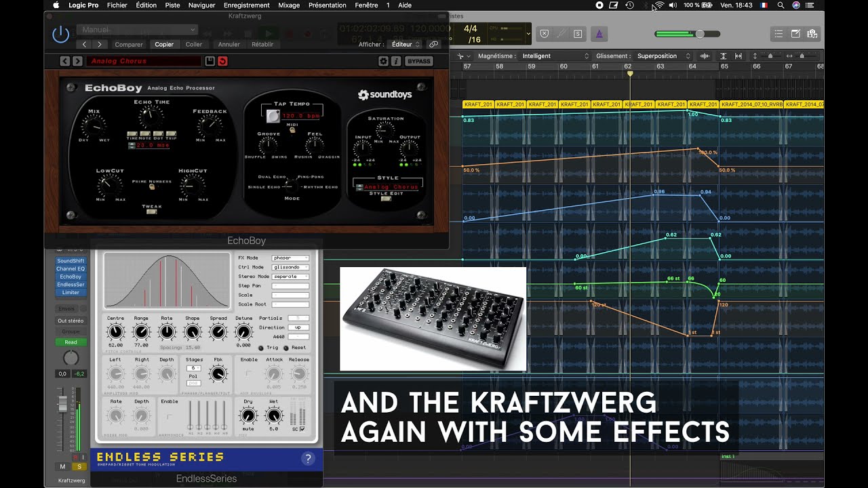Viewport: 868px width, 488px height.
Task: Open the list editors icon
Action: point(778,33)
